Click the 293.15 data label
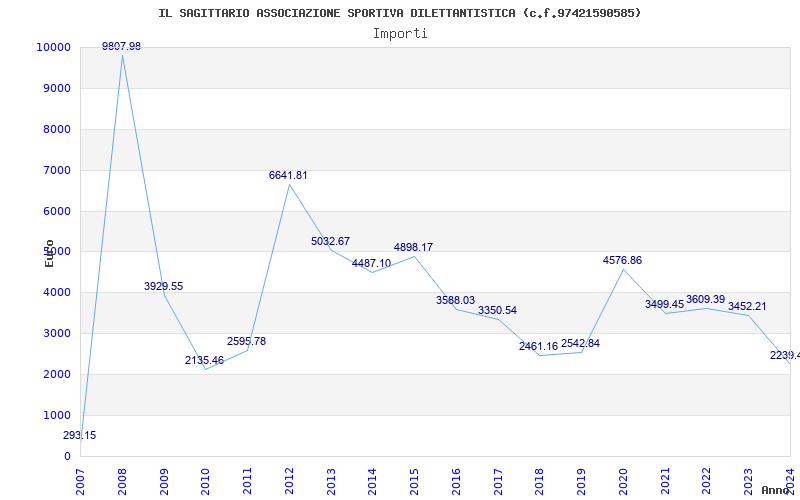 (x=80, y=436)
